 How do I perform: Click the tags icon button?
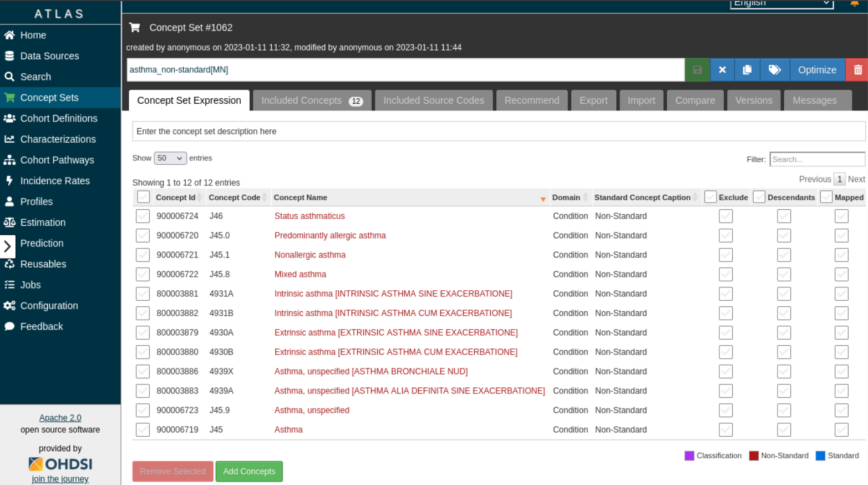pos(774,70)
